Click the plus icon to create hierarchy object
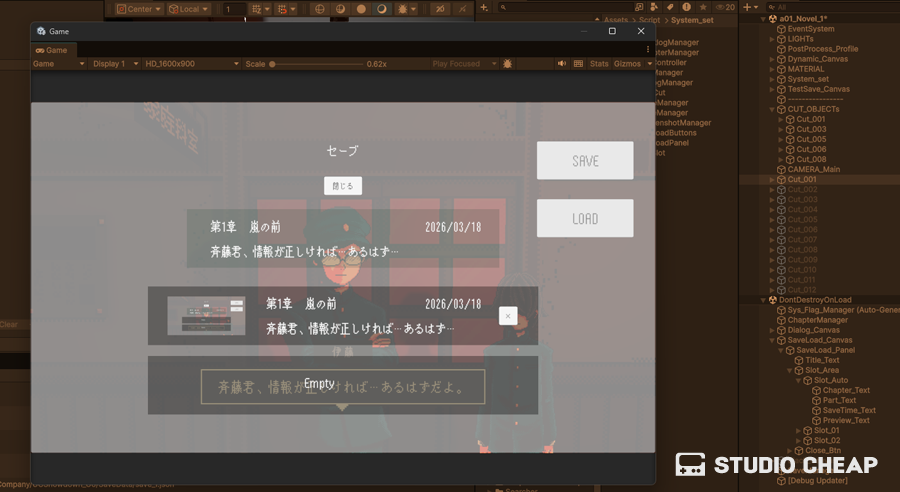900x492 pixels. pos(747,7)
